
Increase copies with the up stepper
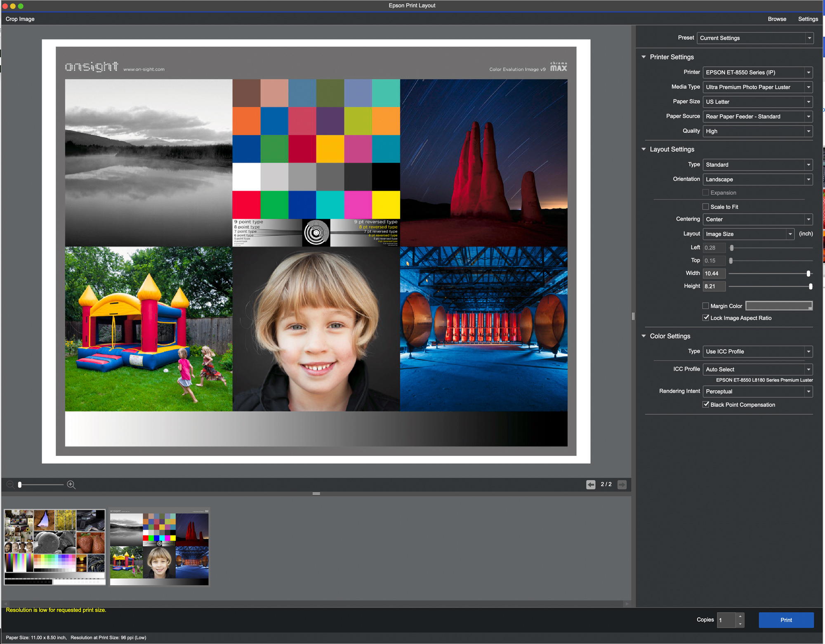(x=740, y=616)
